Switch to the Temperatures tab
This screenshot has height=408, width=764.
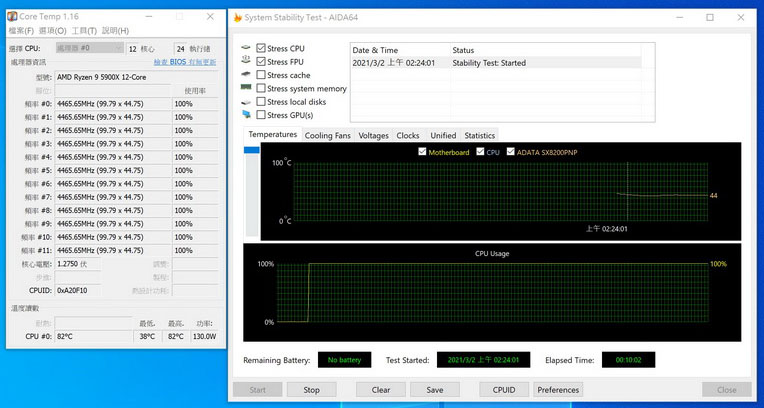[272, 135]
